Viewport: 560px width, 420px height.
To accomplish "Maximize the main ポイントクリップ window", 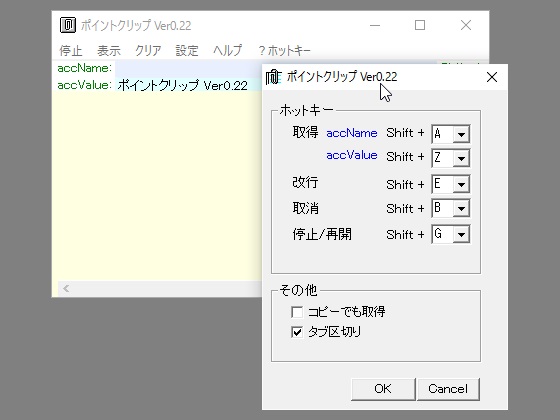I will tap(420, 25).
